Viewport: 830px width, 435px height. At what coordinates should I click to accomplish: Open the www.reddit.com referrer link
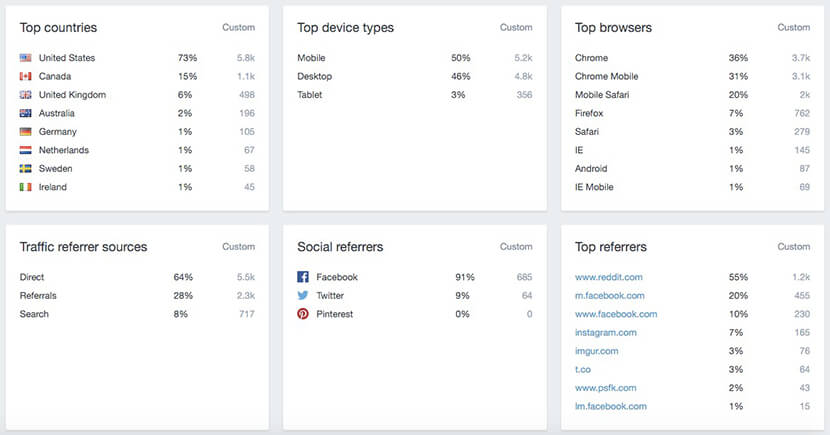coord(608,277)
